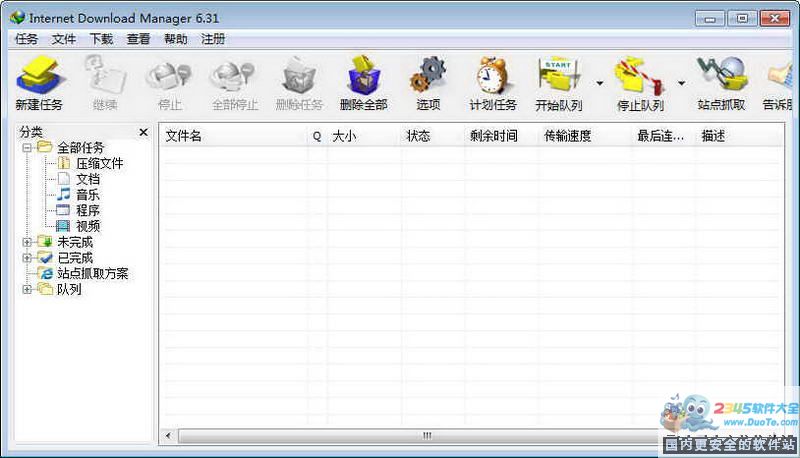Image resolution: width=800 pixels, height=458 pixels.
Task: Expand the 未完成 tree node
Action: pos(27,242)
